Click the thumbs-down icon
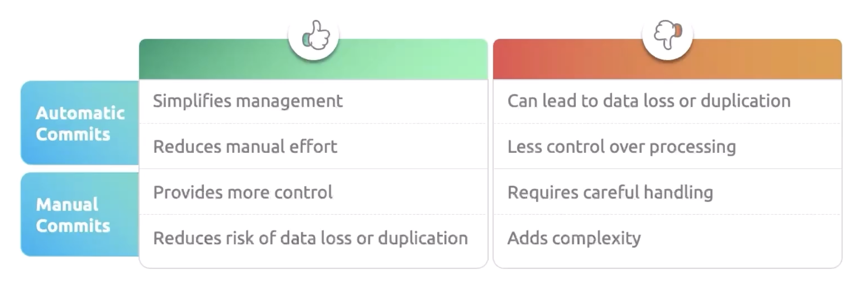The image size is (868, 286). click(668, 34)
